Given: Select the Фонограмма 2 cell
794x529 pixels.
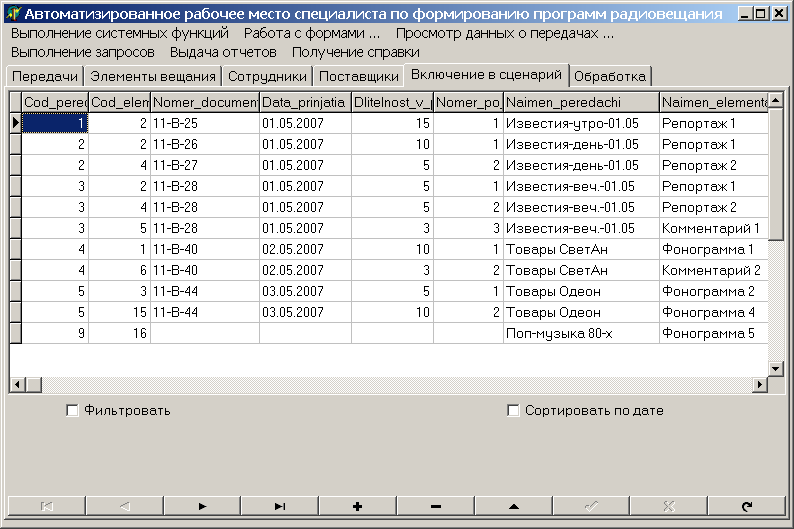Looking at the screenshot, I should pos(714,292).
